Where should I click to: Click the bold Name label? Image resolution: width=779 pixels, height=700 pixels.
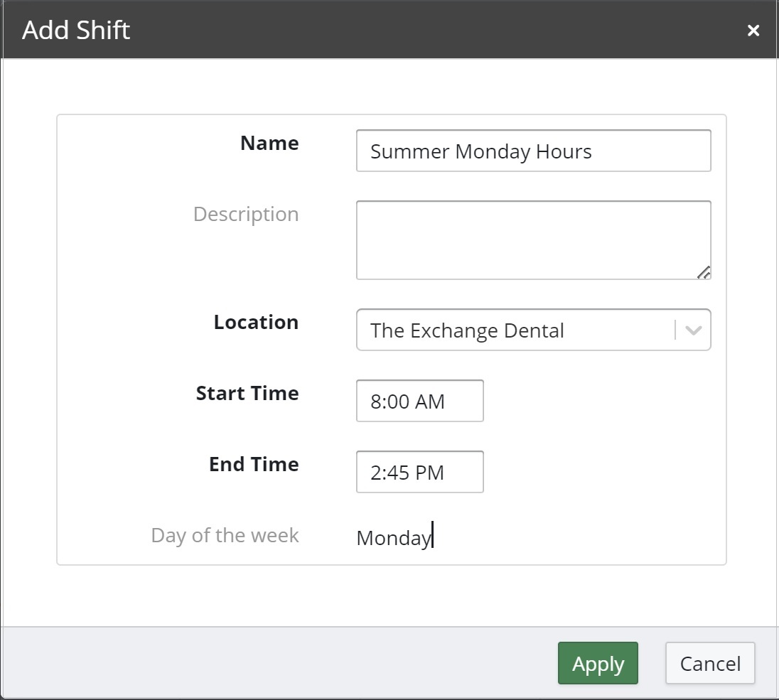coord(269,144)
